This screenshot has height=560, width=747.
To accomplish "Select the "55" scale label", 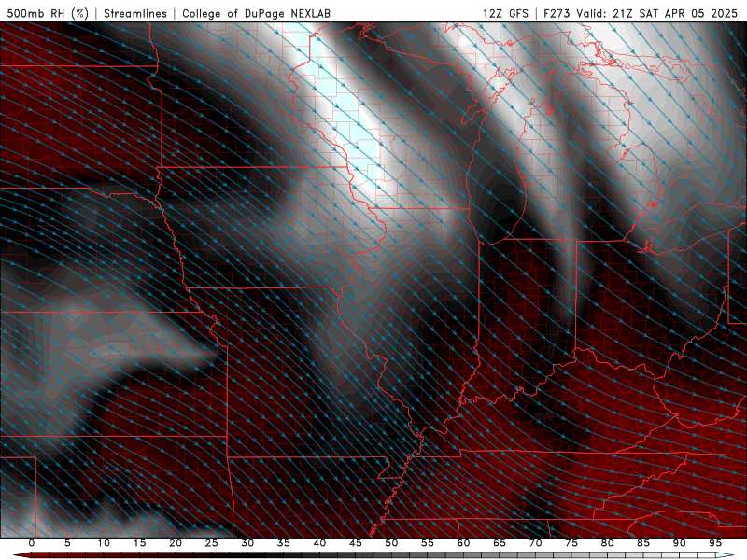I will click(428, 543).
